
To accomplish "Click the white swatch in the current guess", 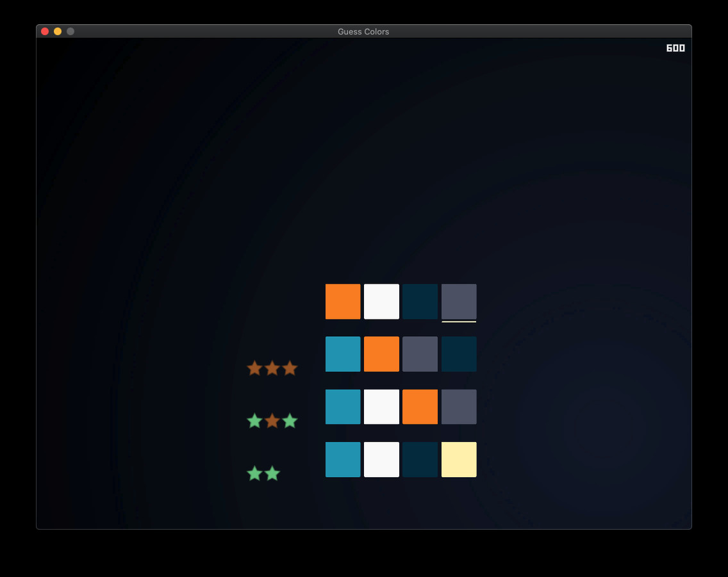I will 381,301.
